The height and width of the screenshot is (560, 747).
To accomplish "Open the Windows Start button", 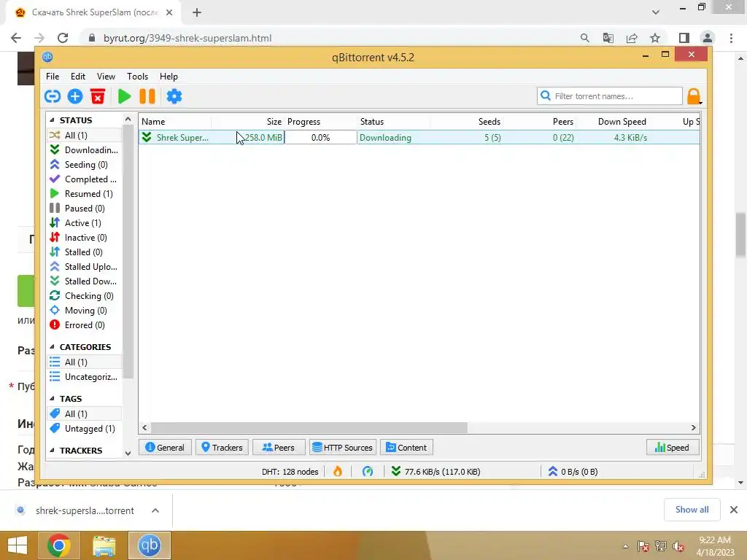I will [18, 545].
